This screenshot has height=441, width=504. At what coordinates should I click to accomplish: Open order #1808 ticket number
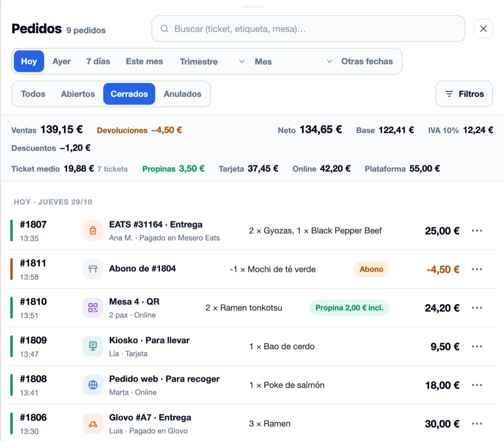pos(33,379)
